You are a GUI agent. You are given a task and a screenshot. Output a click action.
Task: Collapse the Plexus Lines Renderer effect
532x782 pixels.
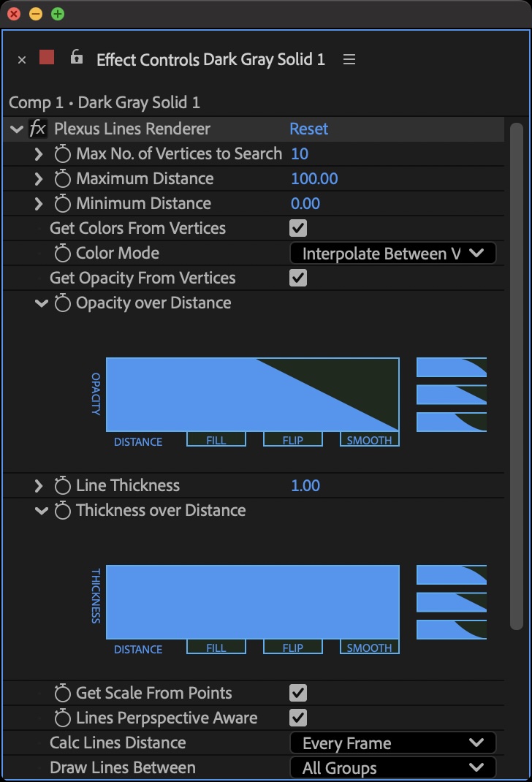pos(17,129)
